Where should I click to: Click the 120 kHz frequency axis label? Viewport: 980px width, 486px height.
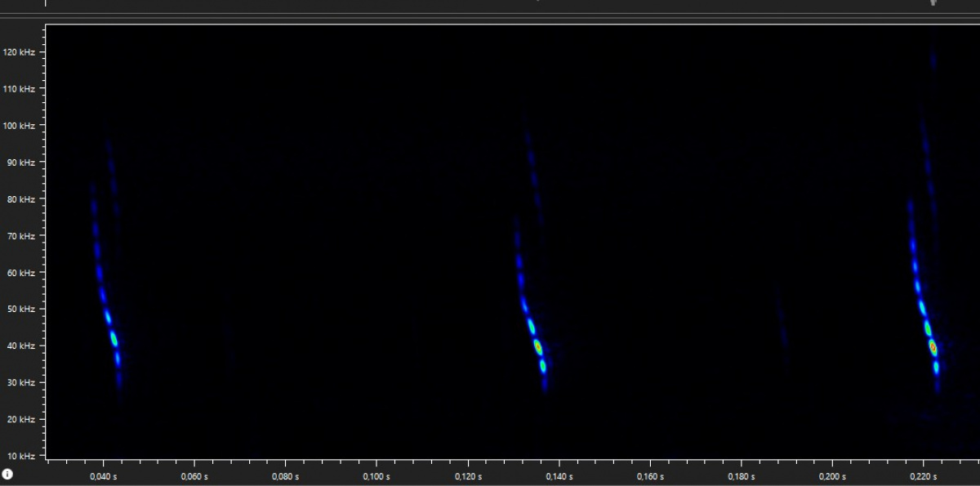(x=21, y=52)
